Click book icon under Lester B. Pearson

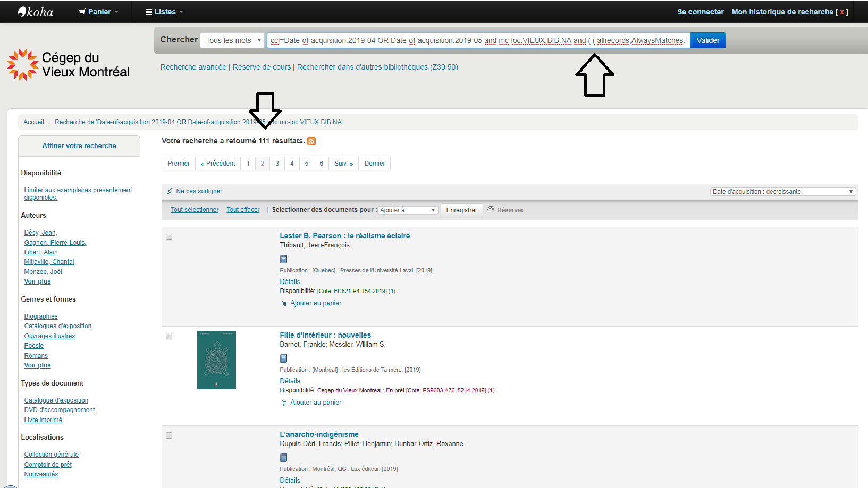[283, 259]
